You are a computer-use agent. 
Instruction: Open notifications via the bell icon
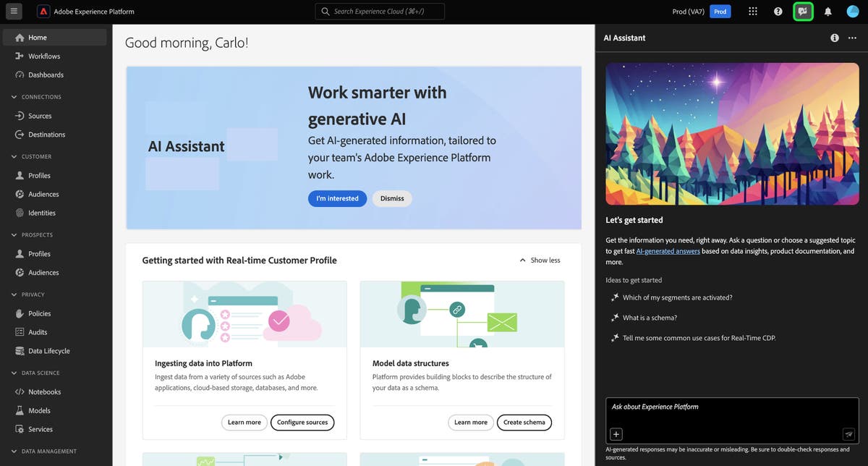point(826,11)
